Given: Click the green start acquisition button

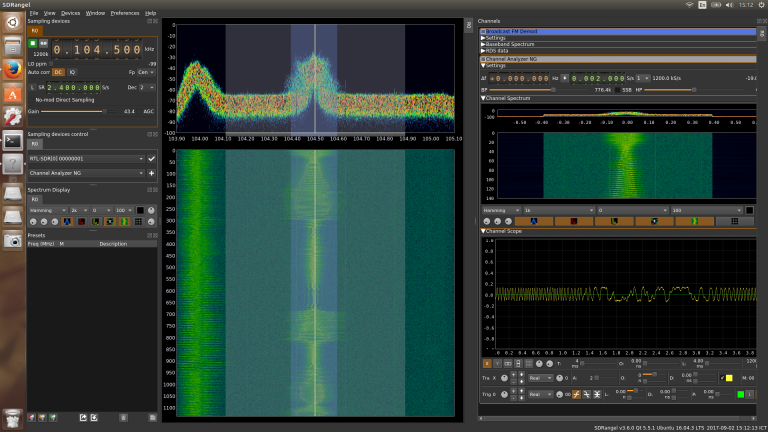Looking at the screenshot, I should click(33, 43).
